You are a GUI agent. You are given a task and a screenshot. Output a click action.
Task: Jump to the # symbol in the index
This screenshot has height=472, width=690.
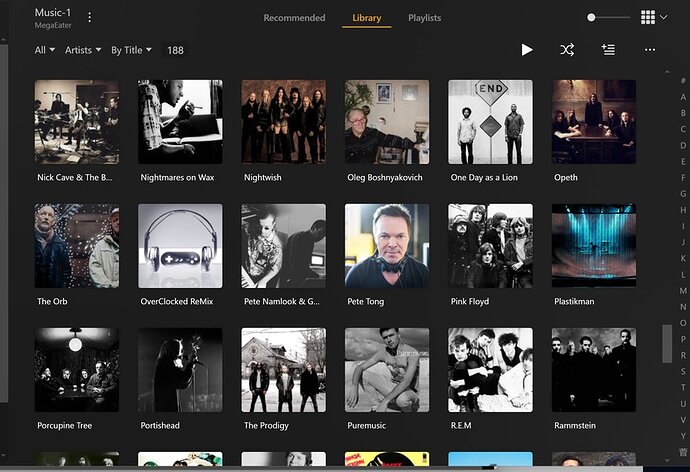(683, 80)
